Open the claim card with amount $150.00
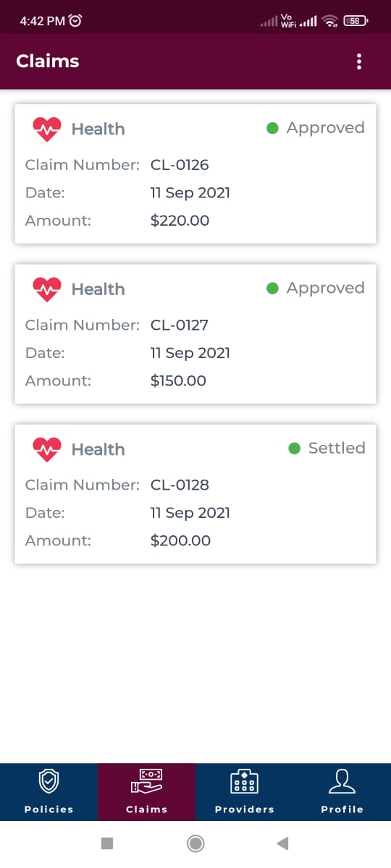 (x=195, y=333)
